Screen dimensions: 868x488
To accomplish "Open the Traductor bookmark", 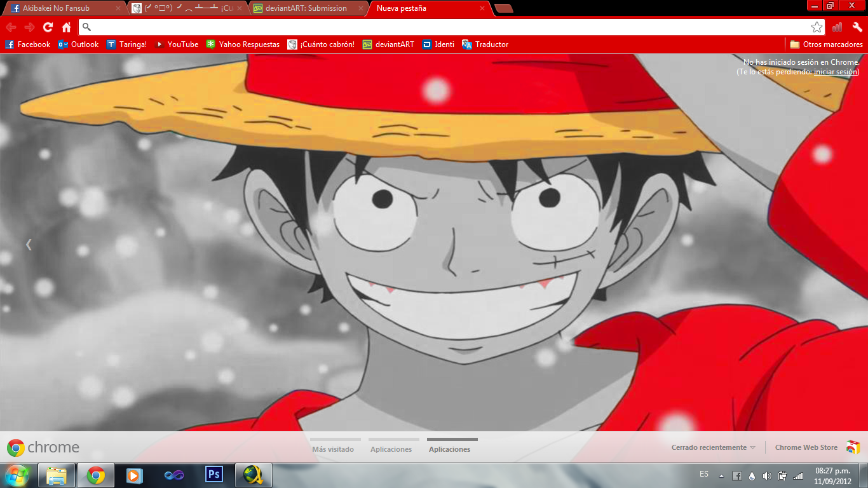I will click(x=491, y=44).
